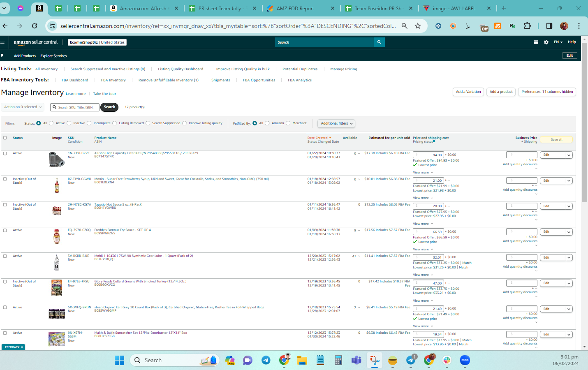Switch to the AMZ EOD Report tab

point(301,8)
